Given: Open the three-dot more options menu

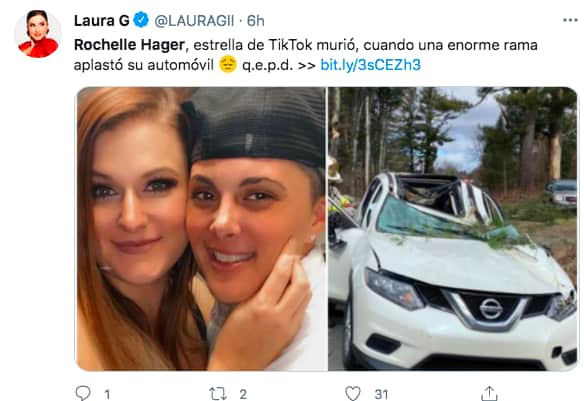Looking at the screenshot, I should [570, 20].
